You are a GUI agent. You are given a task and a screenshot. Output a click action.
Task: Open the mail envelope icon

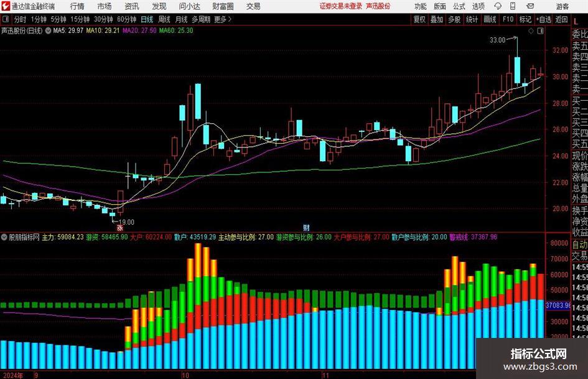pyautogui.click(x=530, y=6)
